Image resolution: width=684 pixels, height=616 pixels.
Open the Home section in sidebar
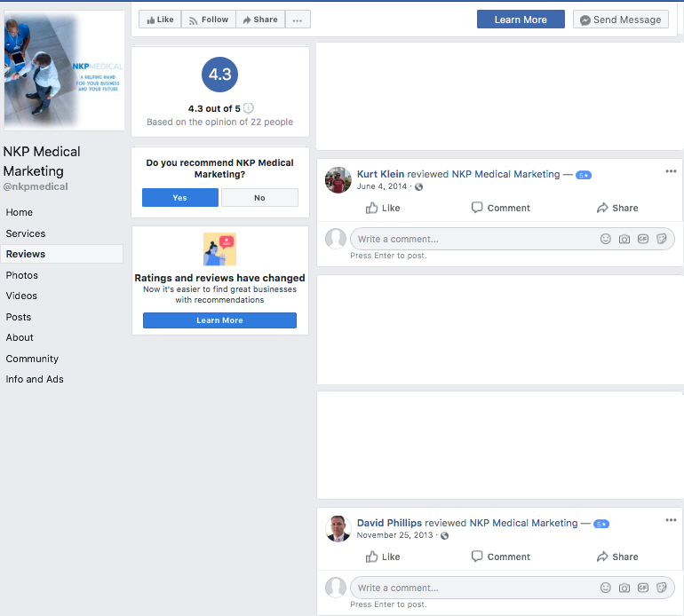pos(20,212)
